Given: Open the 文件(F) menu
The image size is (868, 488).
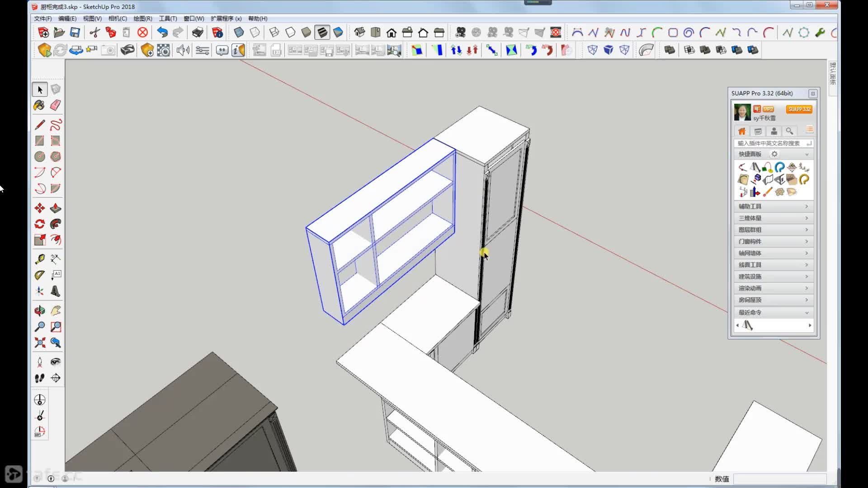Looking at the screenshot, I should [x=43, y=19].
